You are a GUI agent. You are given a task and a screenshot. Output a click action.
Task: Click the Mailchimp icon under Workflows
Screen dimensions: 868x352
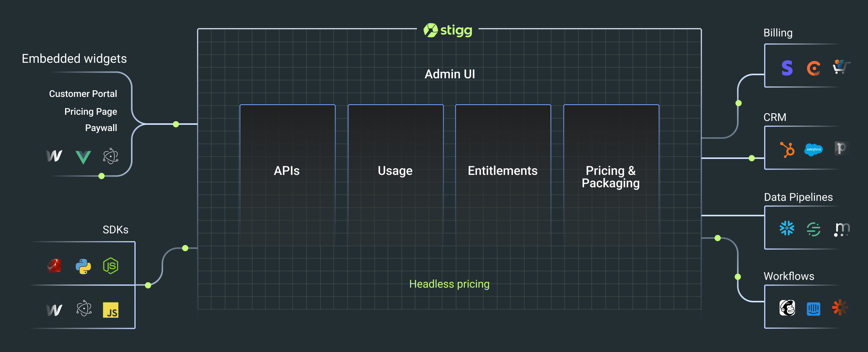tap(787, 308)
